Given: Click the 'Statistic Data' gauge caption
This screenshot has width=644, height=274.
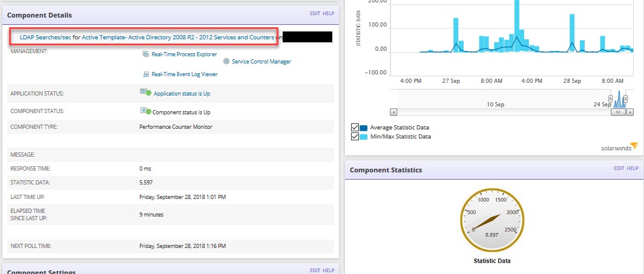Looking at the screenshot, I should pos(492,261).
